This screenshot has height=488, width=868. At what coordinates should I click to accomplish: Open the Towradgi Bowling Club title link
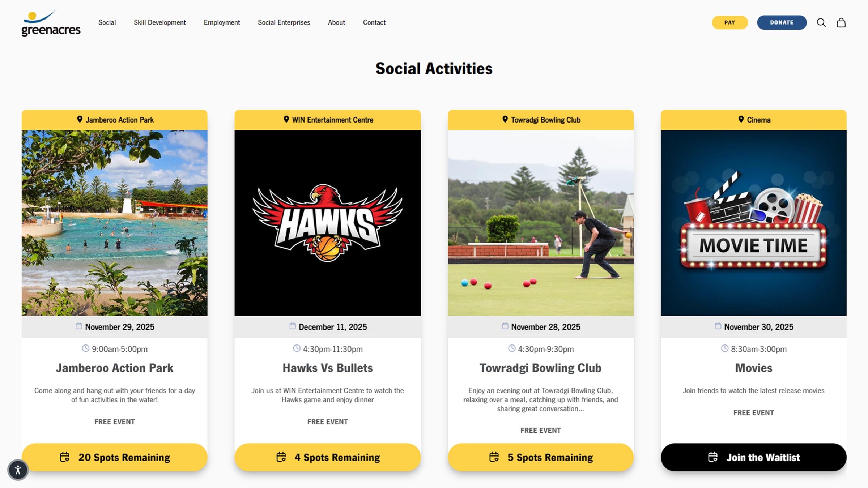point(540,368)
